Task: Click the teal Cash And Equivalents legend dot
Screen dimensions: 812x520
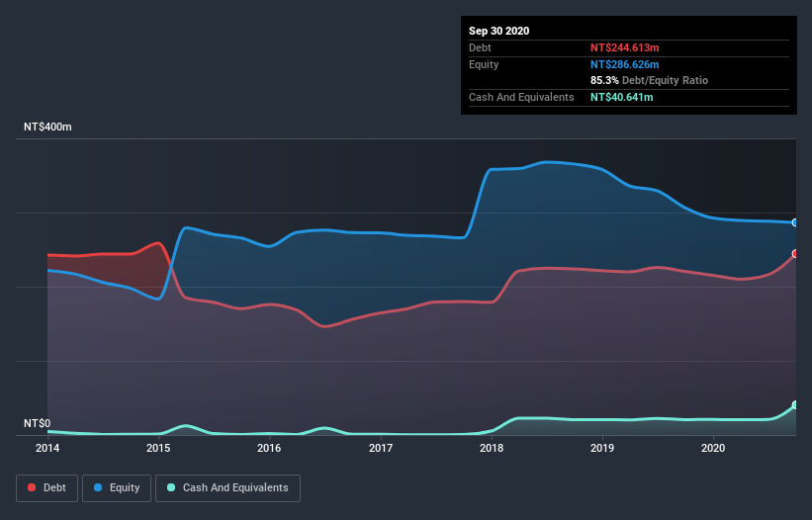Action: (x=171, y=487)
